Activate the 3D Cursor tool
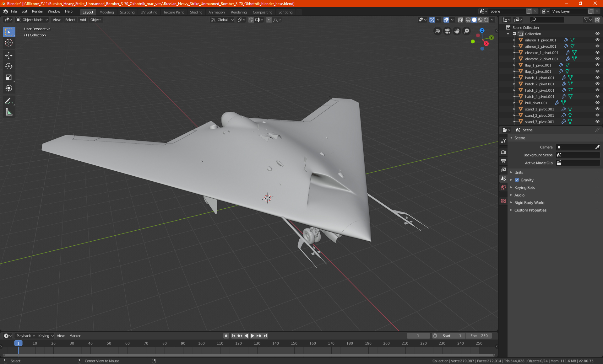The image size is (603, 364). tap(9, 43)
